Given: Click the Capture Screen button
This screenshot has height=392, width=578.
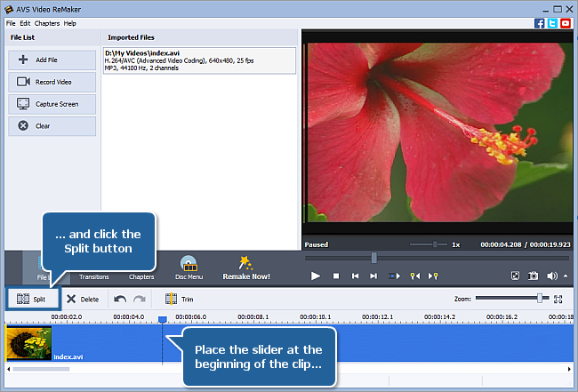Looking at the screenshot, I should point(52,104).
